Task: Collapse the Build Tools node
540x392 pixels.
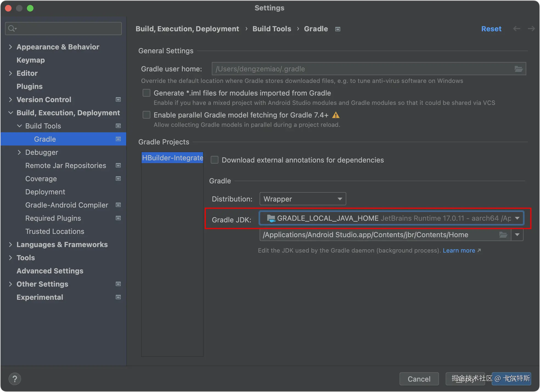Action: coord(19,126)
